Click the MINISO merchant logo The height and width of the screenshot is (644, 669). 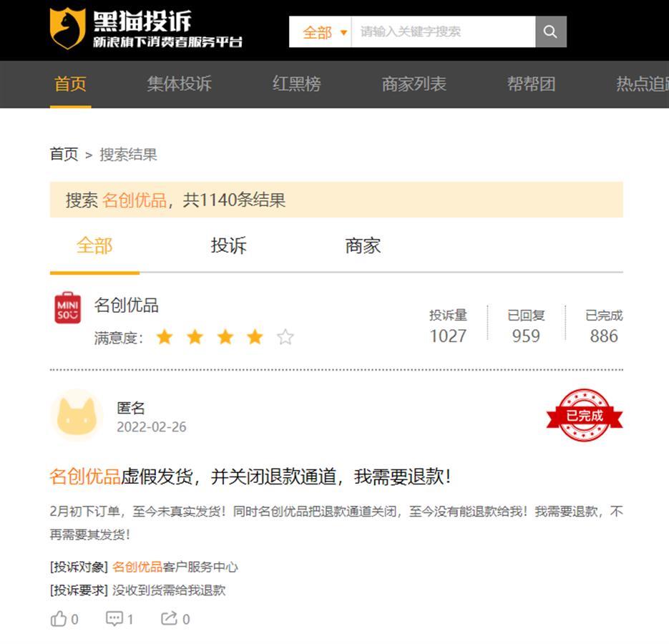(67, 307)
